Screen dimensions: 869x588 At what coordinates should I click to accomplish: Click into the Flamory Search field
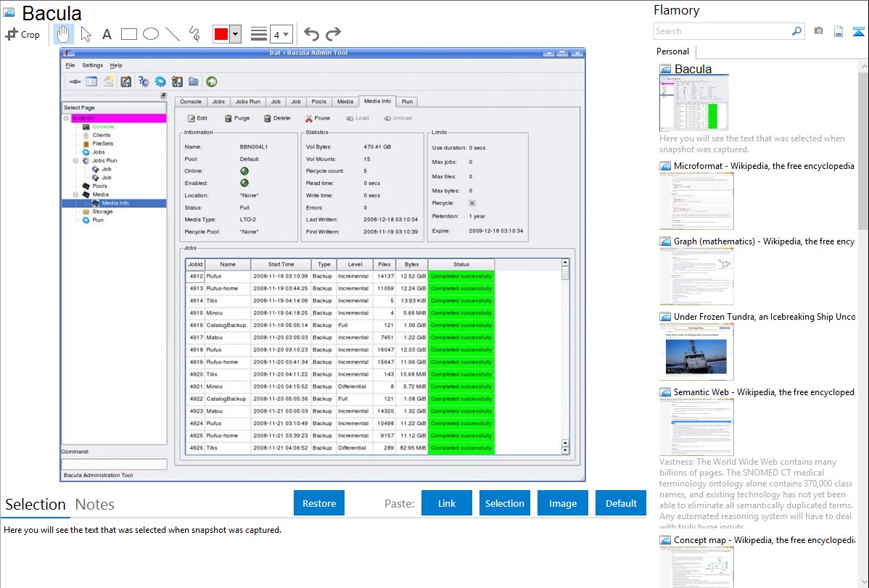[722, 31]
